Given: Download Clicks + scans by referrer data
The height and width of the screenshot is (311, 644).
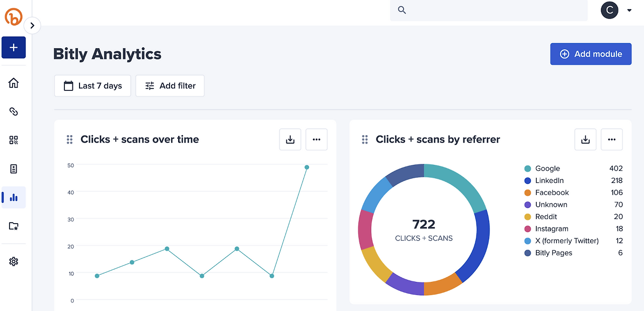Looking at the screenshot, I should 586,140.
